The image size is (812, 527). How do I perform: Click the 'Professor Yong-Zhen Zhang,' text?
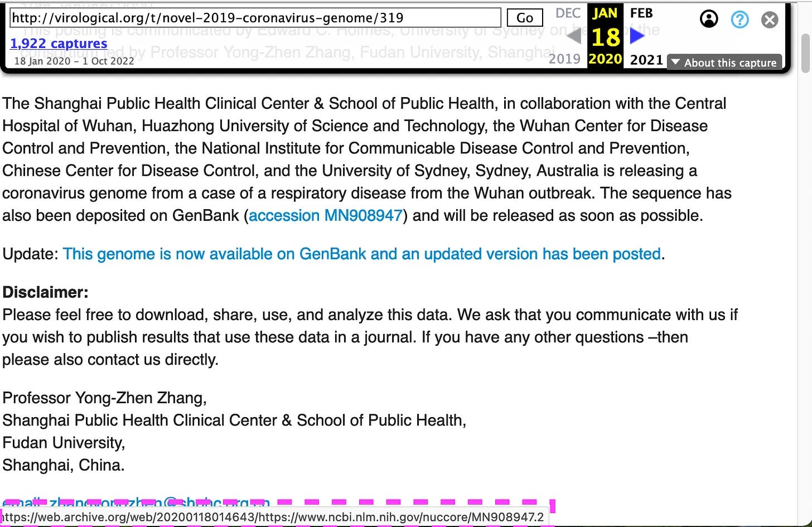(x=105, y=398)
